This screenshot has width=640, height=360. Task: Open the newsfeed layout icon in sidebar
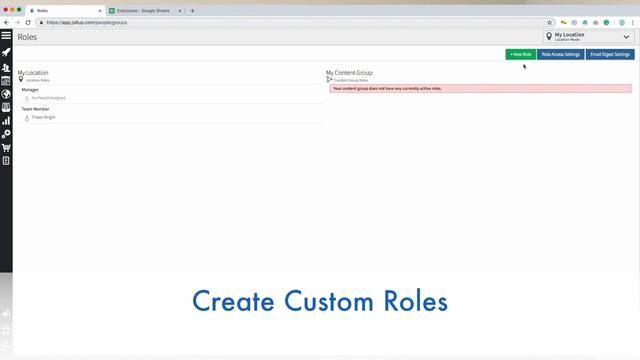click(6, 81)
